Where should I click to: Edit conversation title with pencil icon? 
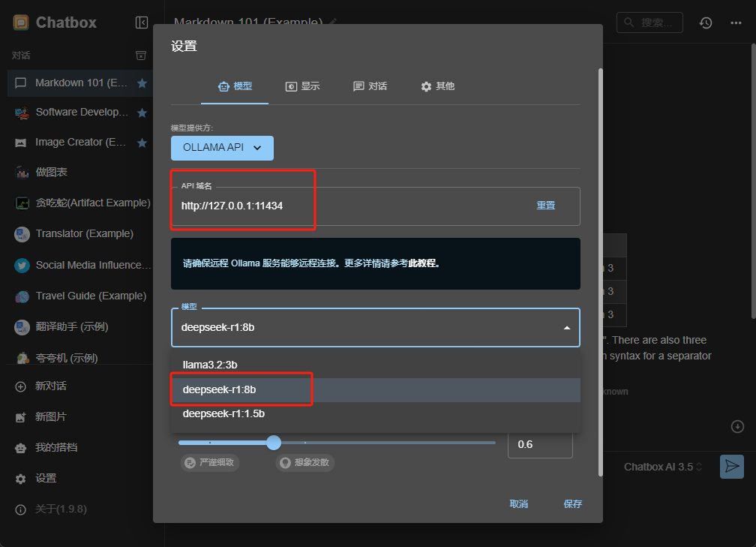(333, 22)
